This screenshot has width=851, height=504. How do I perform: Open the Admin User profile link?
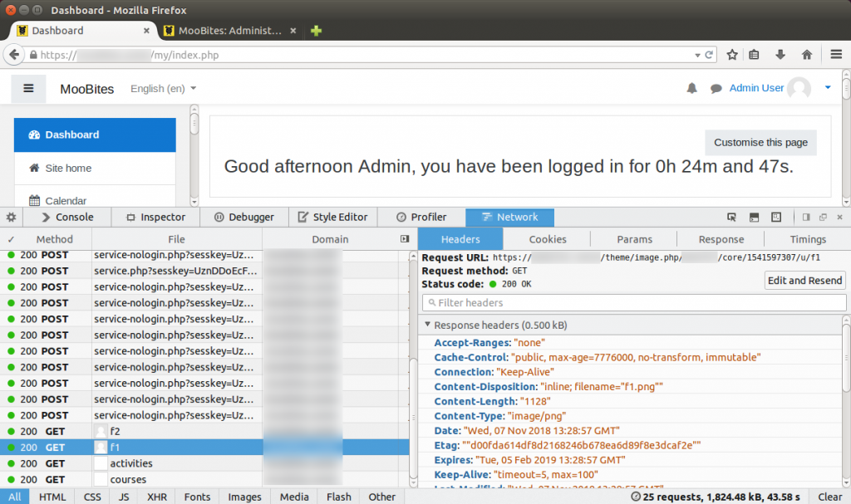tap(756, 88)
